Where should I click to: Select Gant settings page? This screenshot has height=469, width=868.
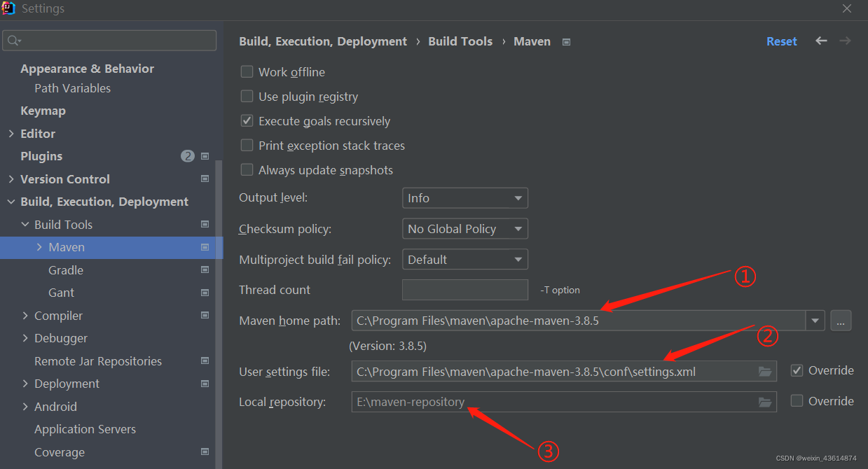61,293
